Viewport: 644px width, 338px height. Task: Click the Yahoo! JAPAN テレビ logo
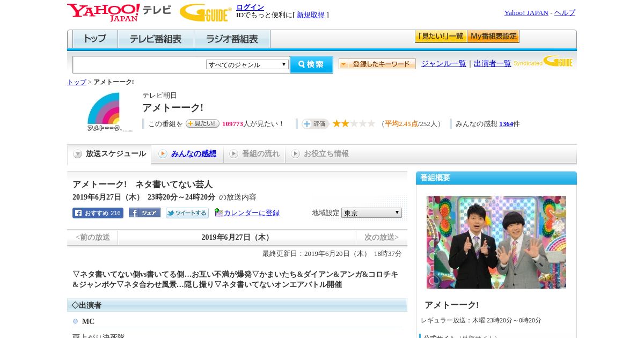(x=119, y=12)
